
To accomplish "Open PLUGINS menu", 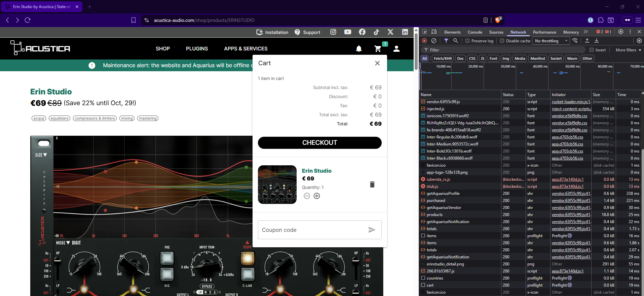I will tap(197, 49).
